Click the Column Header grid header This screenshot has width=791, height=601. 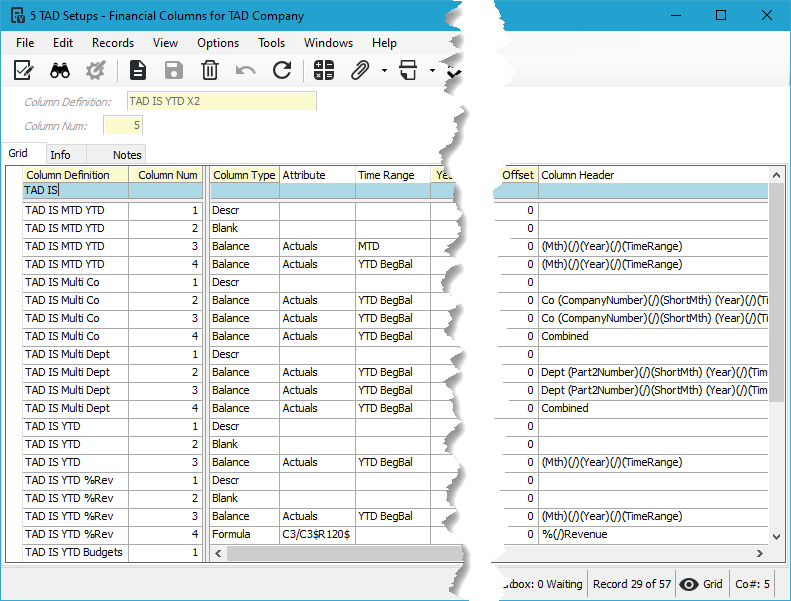coord(653,175)
